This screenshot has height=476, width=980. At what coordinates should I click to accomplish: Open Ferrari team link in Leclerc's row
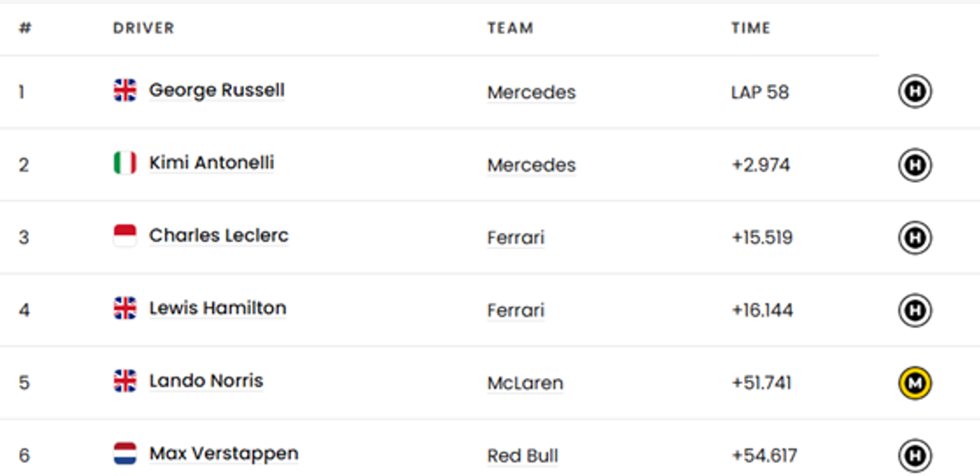pos(515,238)
